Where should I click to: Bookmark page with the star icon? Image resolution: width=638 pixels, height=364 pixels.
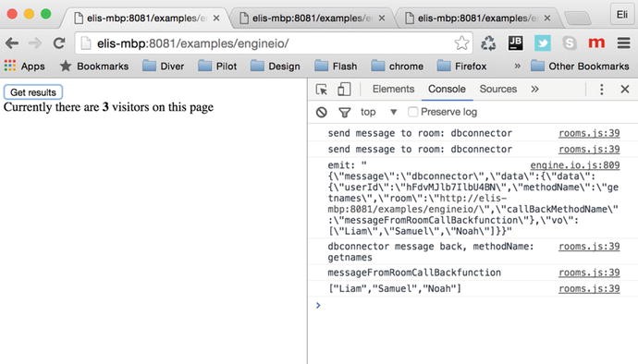(x=461, y=42)
